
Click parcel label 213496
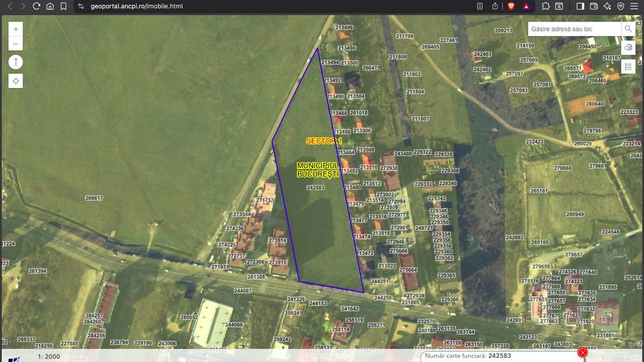(x=344, y=27)
